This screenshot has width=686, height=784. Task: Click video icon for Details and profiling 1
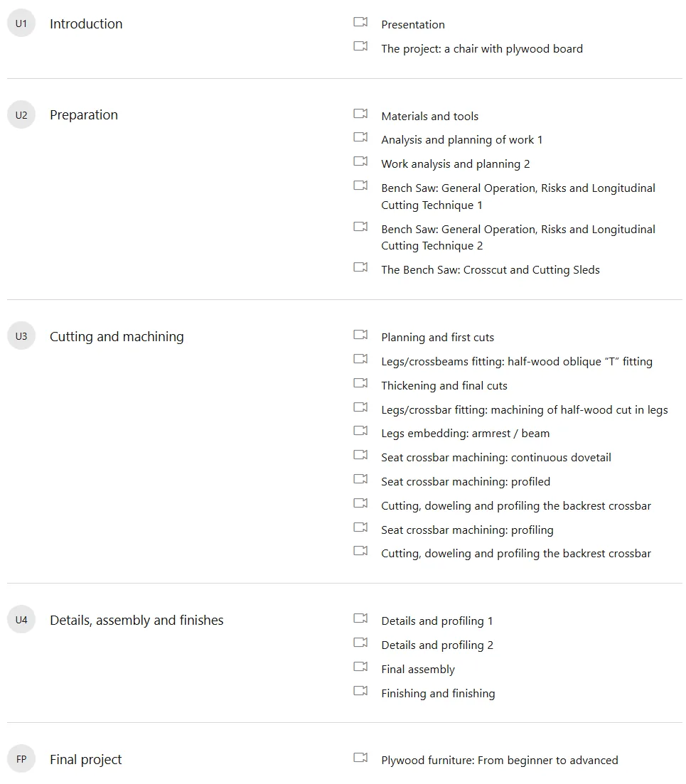[360, 618]
